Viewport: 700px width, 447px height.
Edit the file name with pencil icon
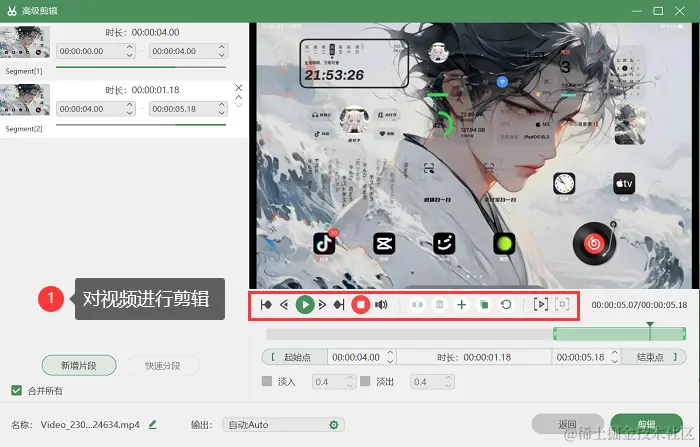(x=153, y=424)
